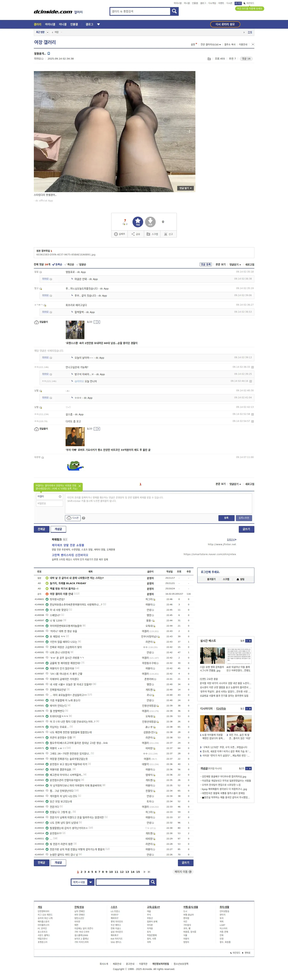The height and width of the screenshot is (980, 288).
Task: Open the 댓글 열기 dropdown on image
Action: [186, 188]
